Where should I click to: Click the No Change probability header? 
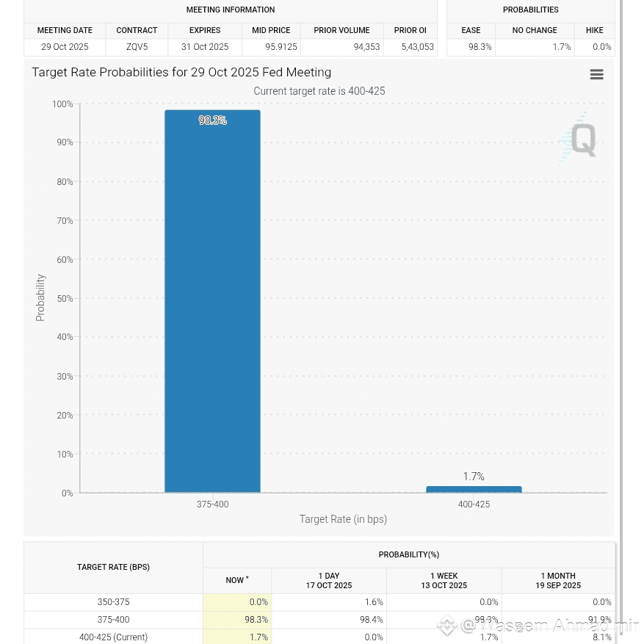(x=534, y=30)
